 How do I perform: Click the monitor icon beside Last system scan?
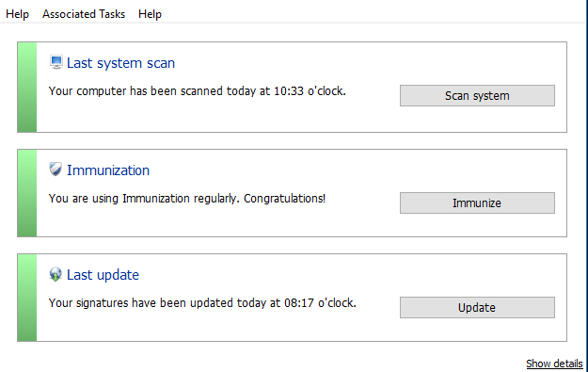(56, 62)
